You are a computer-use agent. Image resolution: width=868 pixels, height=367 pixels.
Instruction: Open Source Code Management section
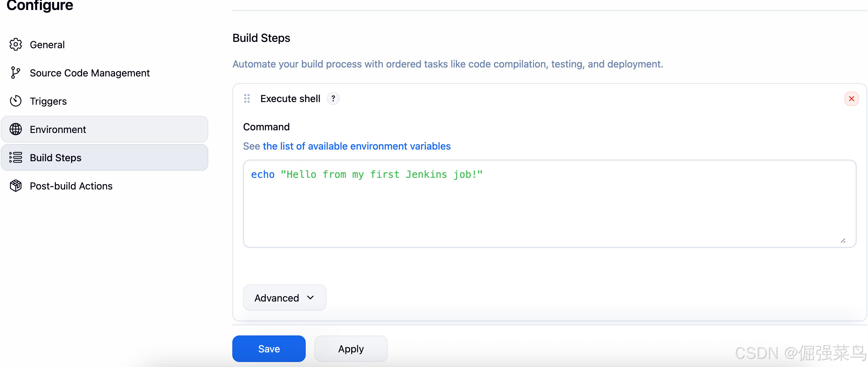click(90, 73)
